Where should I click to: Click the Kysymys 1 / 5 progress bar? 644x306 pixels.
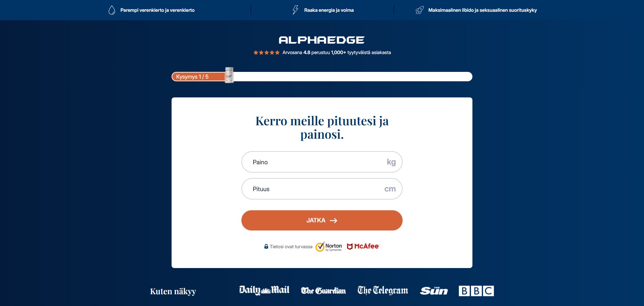pos(322,77)
